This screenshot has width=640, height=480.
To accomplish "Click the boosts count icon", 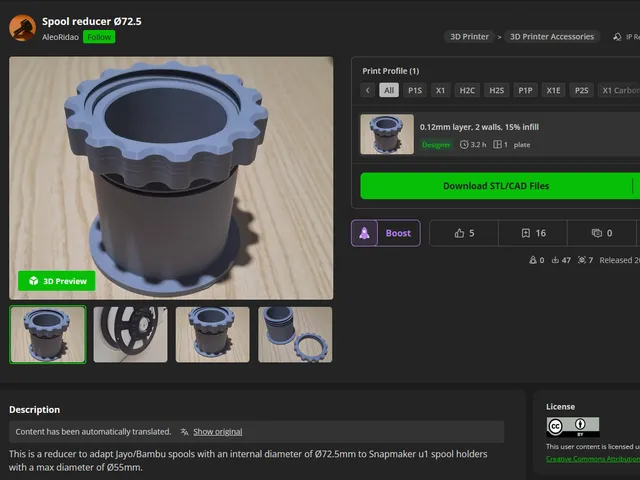I will 533,260.
